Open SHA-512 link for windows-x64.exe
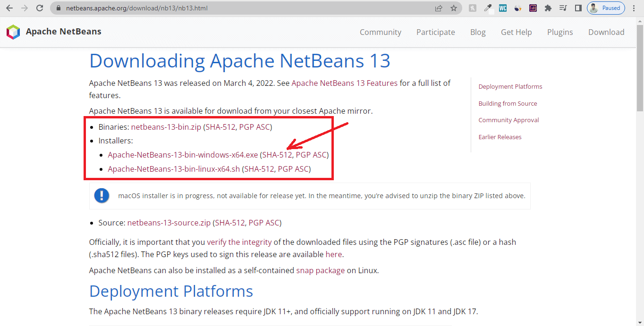Viewport: 644px width, 326px height. coord(277,155)
